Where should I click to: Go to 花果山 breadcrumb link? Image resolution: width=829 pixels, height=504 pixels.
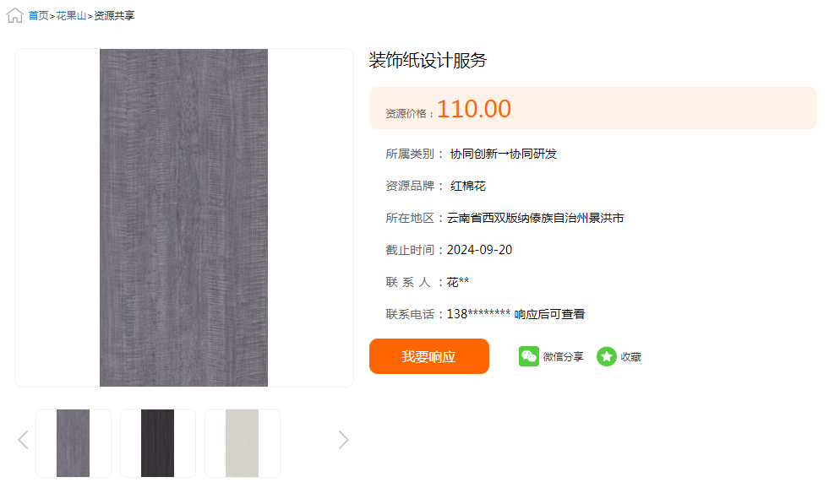pyautogui.click(x=71, y=16)
